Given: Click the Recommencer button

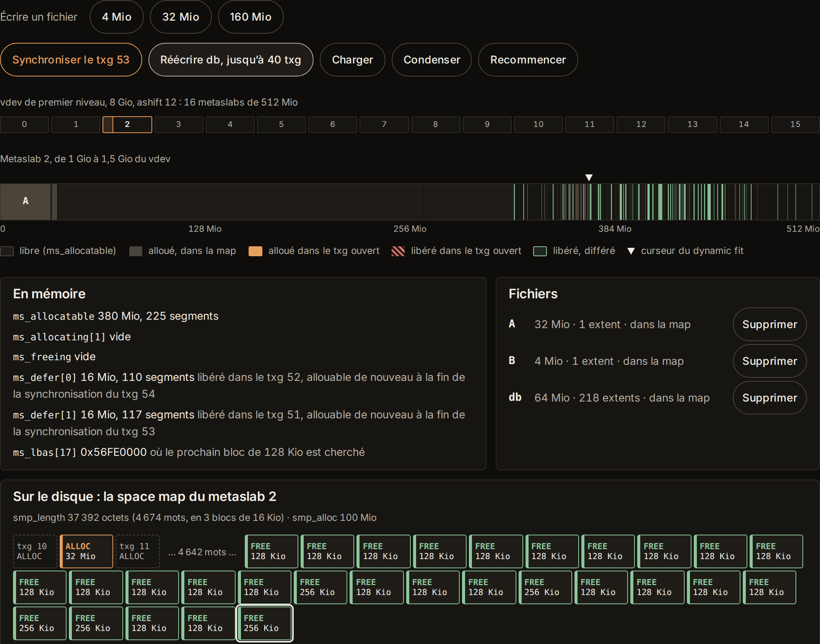Looking at the screenshot, I should click(x=528, y=60).
